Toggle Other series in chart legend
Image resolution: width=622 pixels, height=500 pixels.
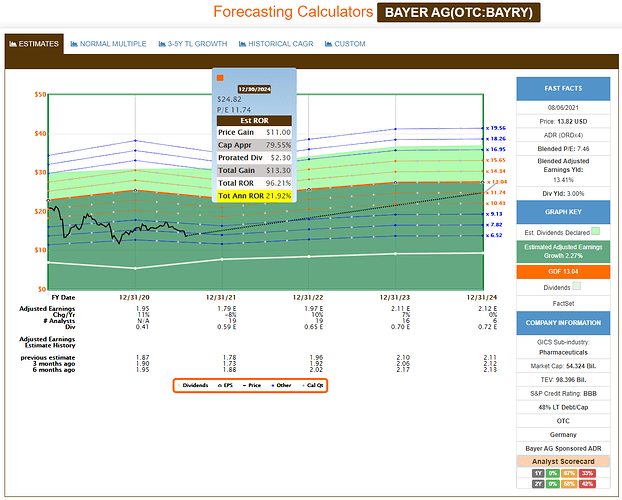(281, 385)
